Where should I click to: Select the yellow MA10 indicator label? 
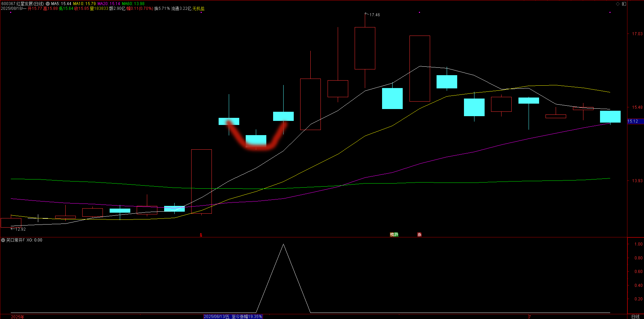point(84,4)
